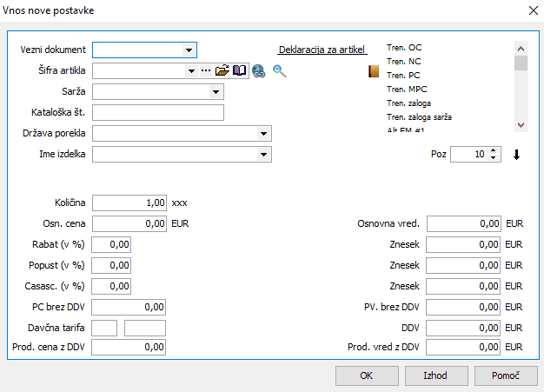Click the three-dots browse button for Šifra artikla

click(x=206, y=70)
